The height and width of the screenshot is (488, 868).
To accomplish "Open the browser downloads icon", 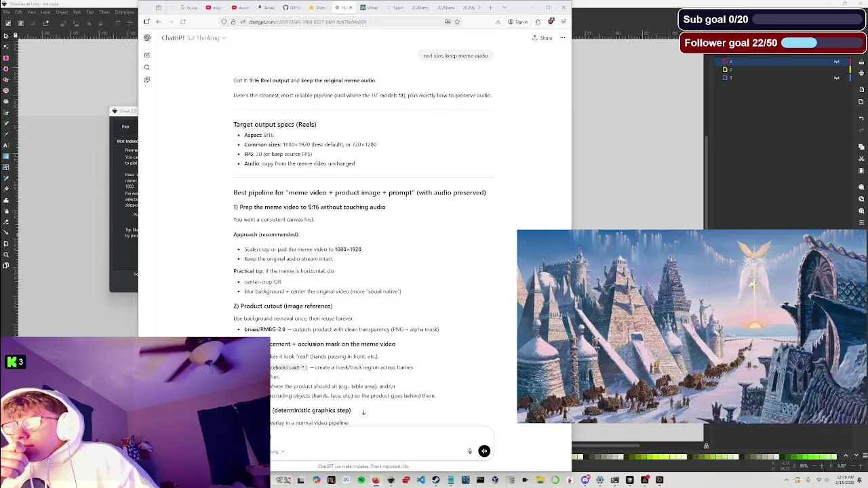I will point(498,22).
